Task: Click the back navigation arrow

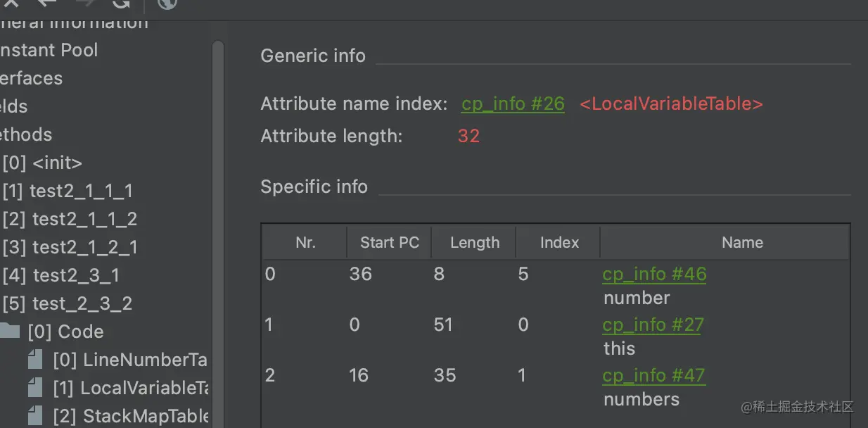Action: click(x=47, y=3)
